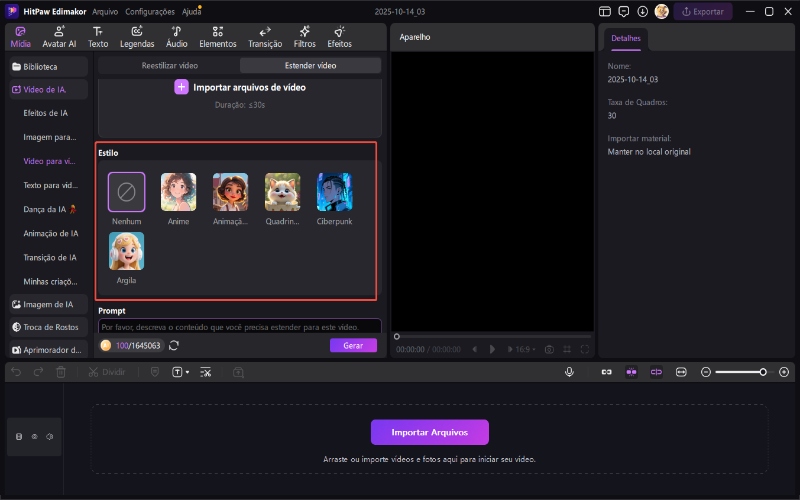The height and width of the screenshot is (500, 800).
Task: Open the Avatar AI tab
Action: pyautogui.click(x=59, y=37)
